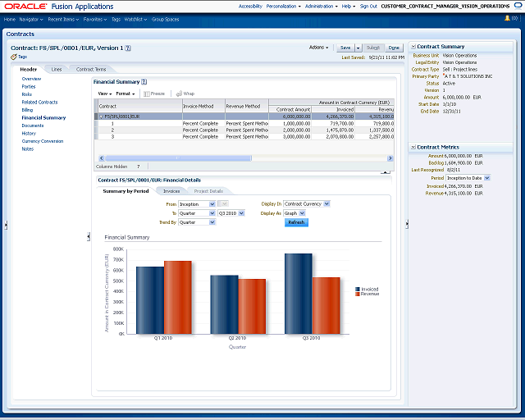Open the Recent Items menu
This screenshot has width=525, height=420.
[63, 20]
